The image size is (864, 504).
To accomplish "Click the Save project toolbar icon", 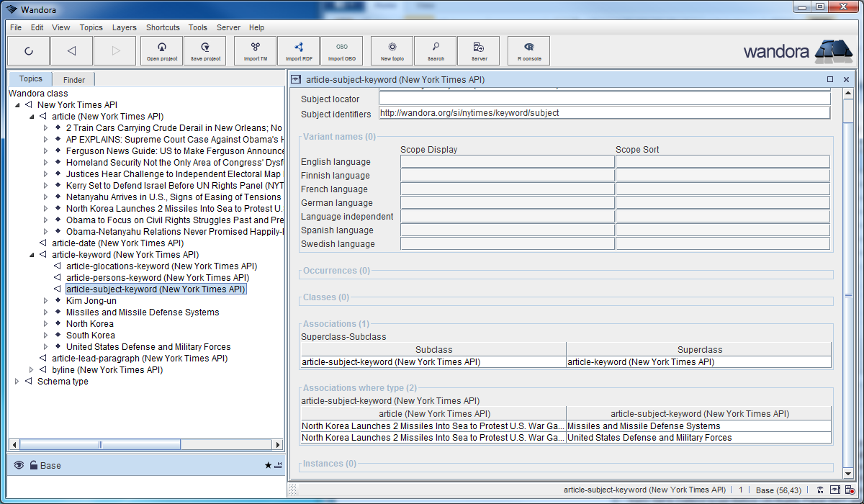I will [205, 50].
